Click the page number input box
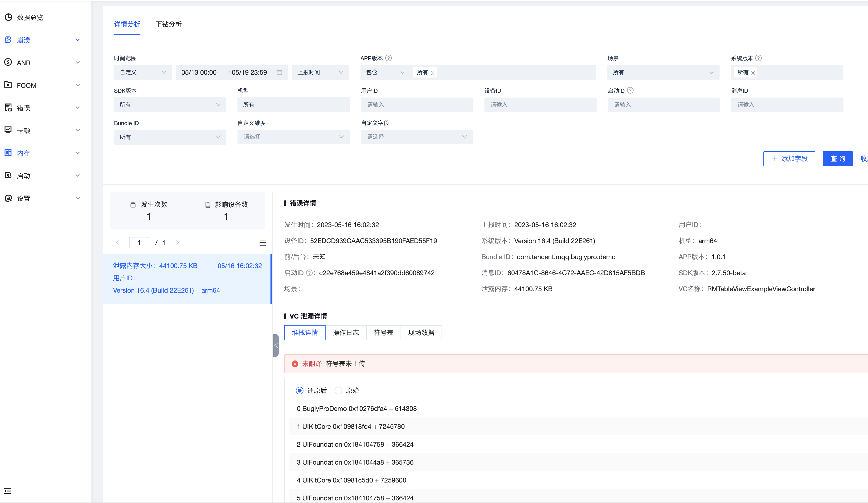The width and height of the screenshot is (868, 503). coord(139,242)
